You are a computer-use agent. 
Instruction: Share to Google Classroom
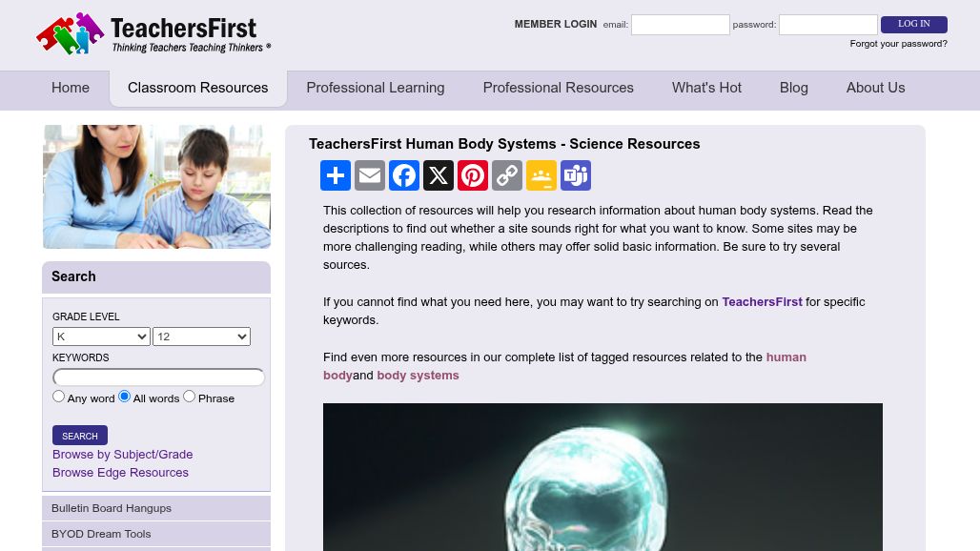541,175
